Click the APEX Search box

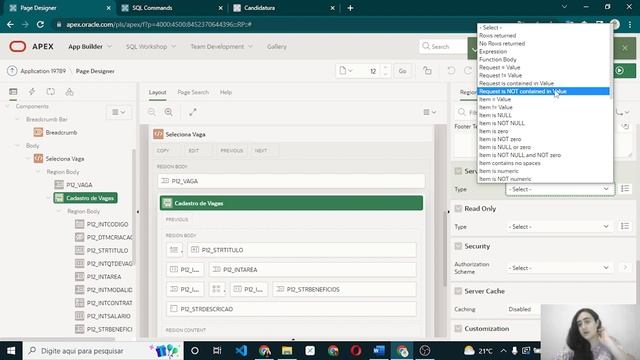click(x=443, y=47)
